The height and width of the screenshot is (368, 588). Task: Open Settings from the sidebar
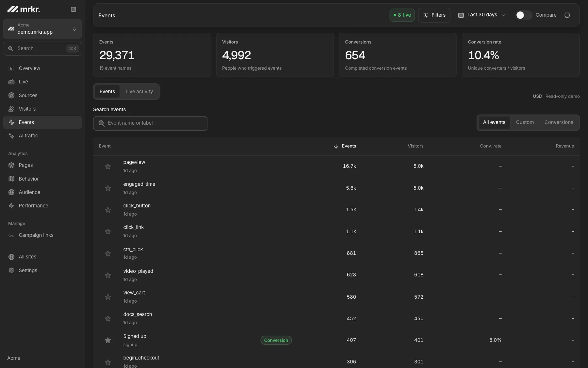(x=42, y=271)
